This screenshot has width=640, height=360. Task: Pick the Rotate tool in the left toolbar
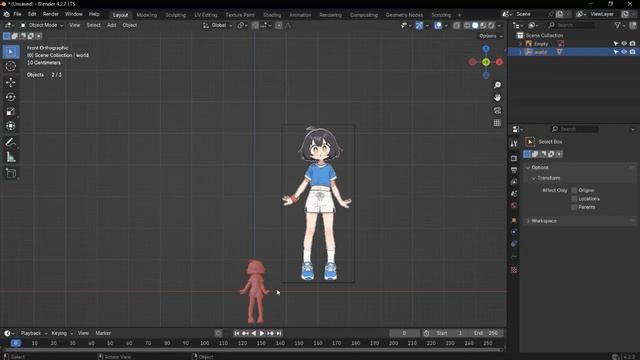(x=11, y=97)
